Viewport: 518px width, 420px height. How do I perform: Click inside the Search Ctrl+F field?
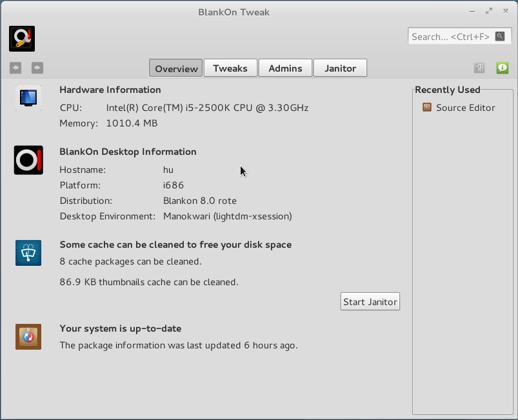(x=452, y=36)
